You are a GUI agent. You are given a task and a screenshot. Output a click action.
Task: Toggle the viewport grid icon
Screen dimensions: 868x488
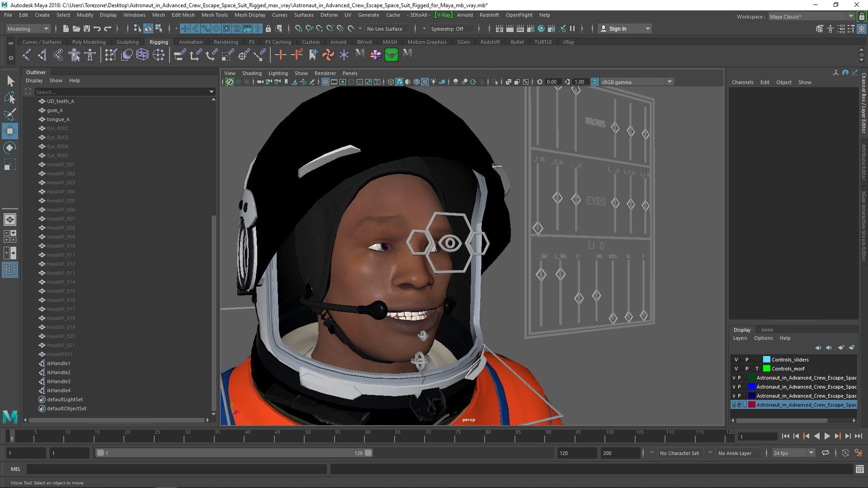pyautogui.click(x=325, y=82)
